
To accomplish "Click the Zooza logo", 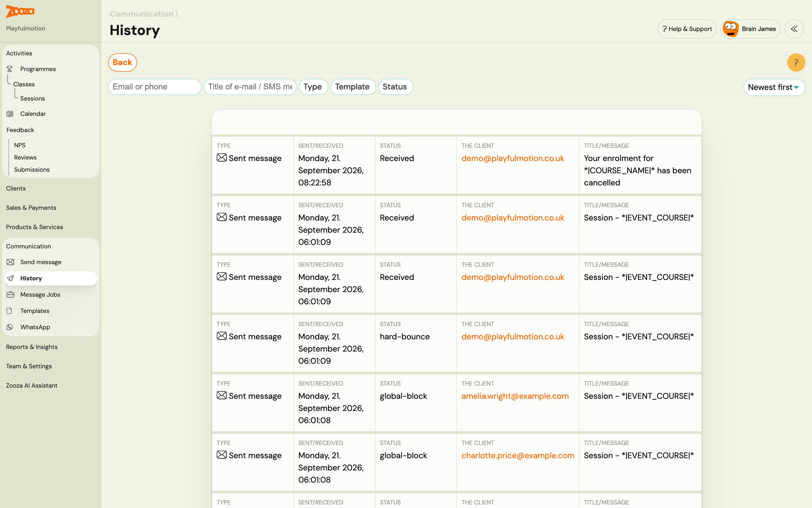I will (20, 11).
